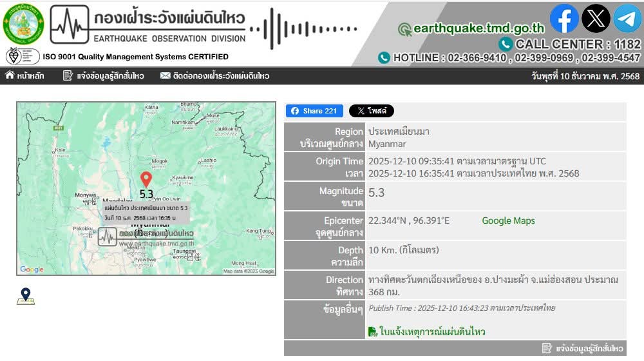Click the green PDF icon for earthquake report
The width and height of the screenshot is (644, 361).
click(x=373, y=332)
